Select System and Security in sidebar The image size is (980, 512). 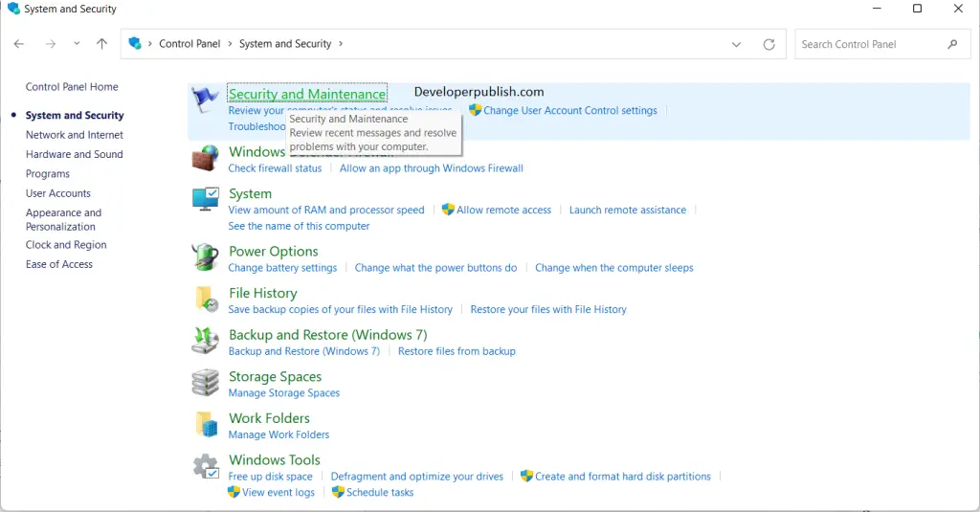[x=75, y=115]
